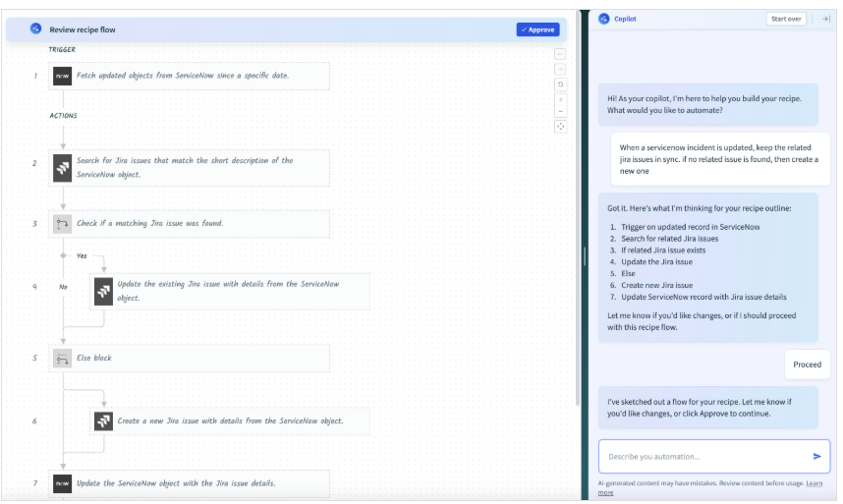Click the panel divider drag handle
This screenshot has width=843, height=504.
click(585, 256)
